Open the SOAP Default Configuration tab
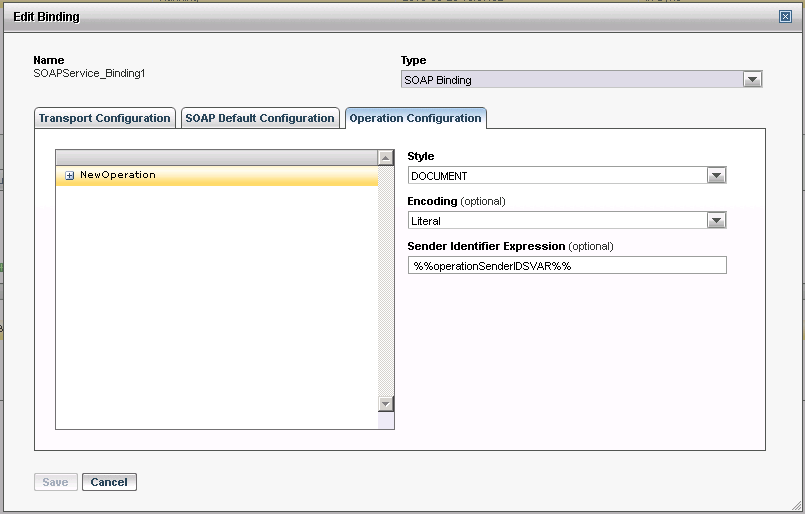Image resolution: width=805 pixels, height=514 pixels. pyautogui.click(x=260, y=118)
